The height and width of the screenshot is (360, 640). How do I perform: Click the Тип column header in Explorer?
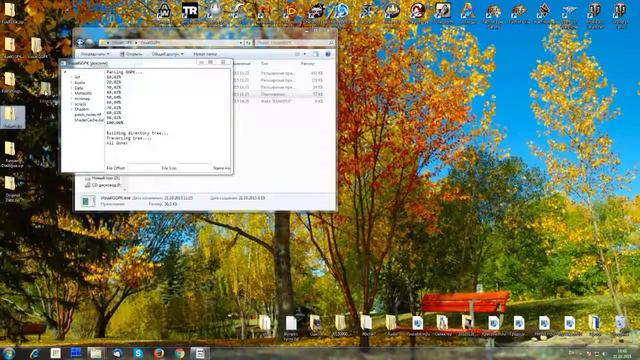point(264,64)
